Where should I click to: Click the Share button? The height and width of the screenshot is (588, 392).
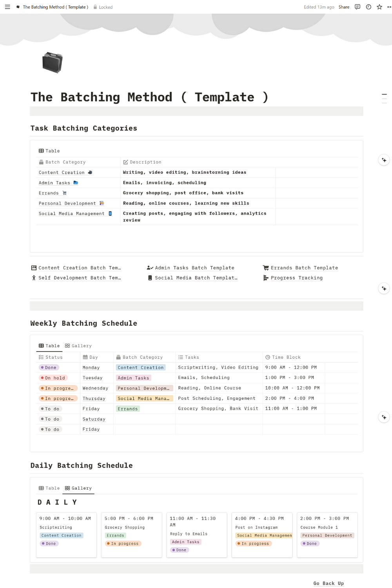tap(344, 7)
